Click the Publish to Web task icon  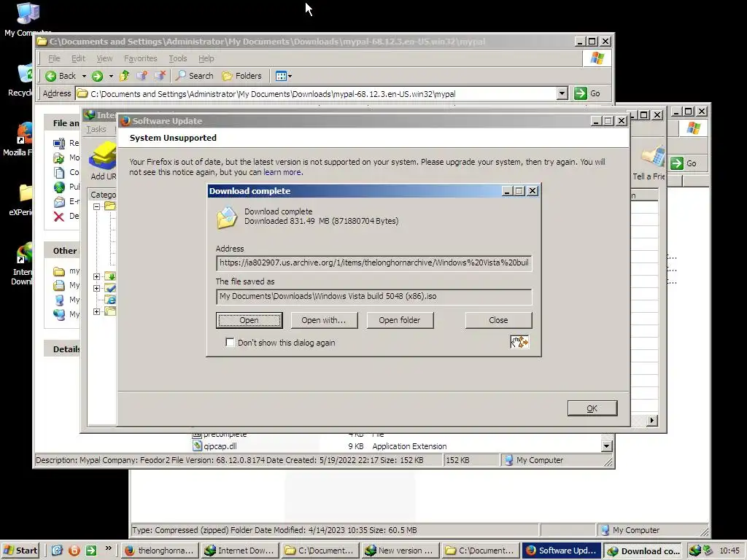click(x=59, y=187)
